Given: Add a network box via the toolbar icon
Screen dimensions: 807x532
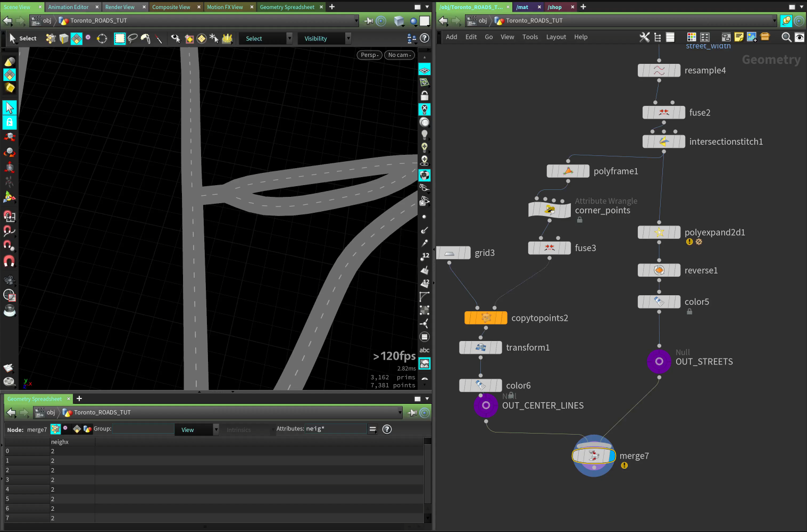Looking at the screenshot, I should (726, 37).
